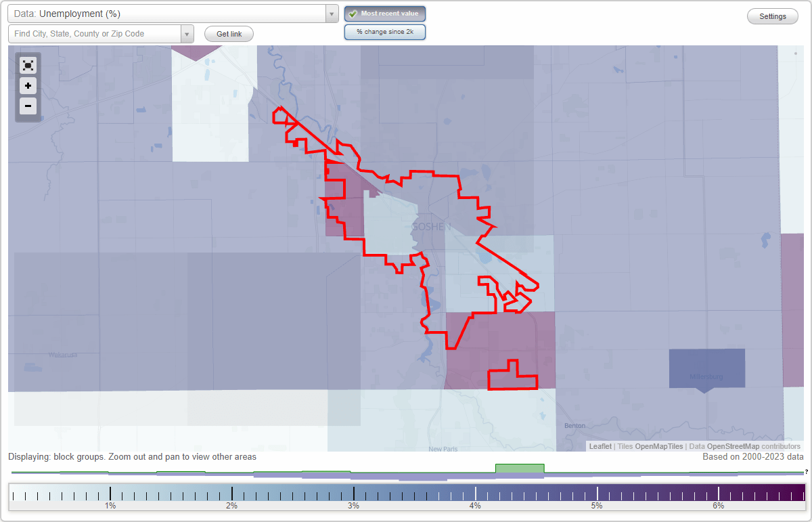
Task: Click the green histogram bar above legend
Action: click(520, 469)
